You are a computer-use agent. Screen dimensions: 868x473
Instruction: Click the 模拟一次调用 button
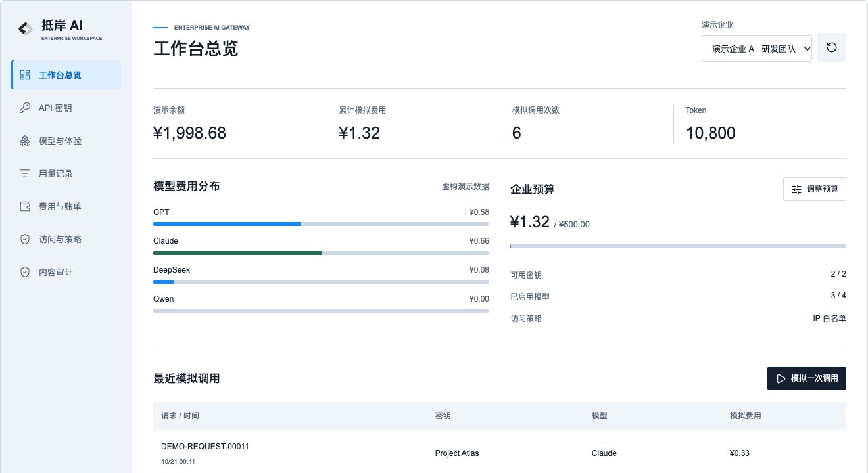coord(807,378)
